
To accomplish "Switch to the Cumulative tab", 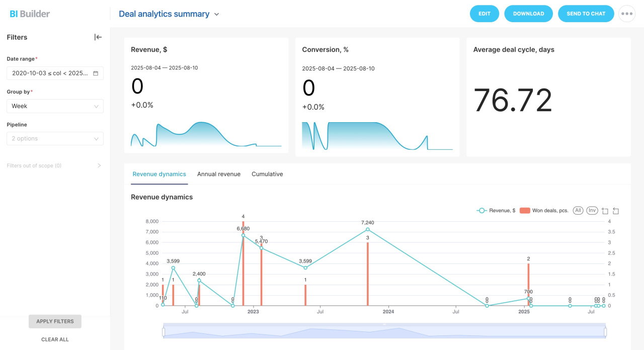I will pyautogui.click(x=267, y=174).
